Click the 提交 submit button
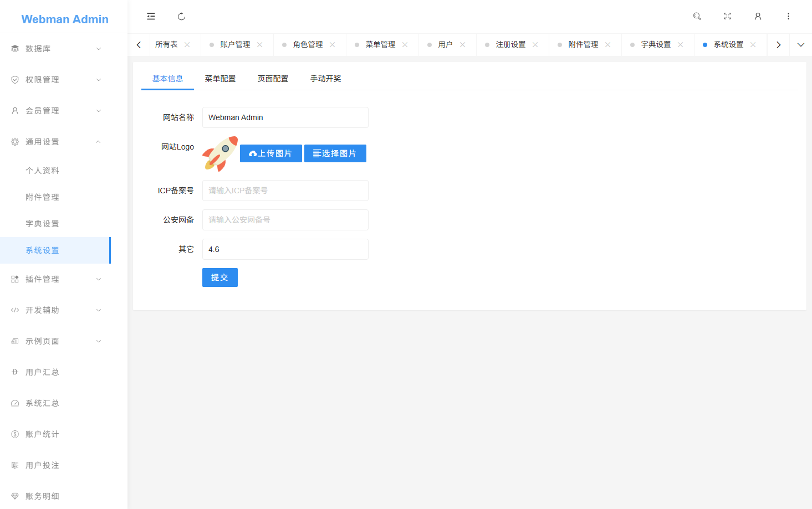This screenshot has height=509, width=812. (219, 277)
